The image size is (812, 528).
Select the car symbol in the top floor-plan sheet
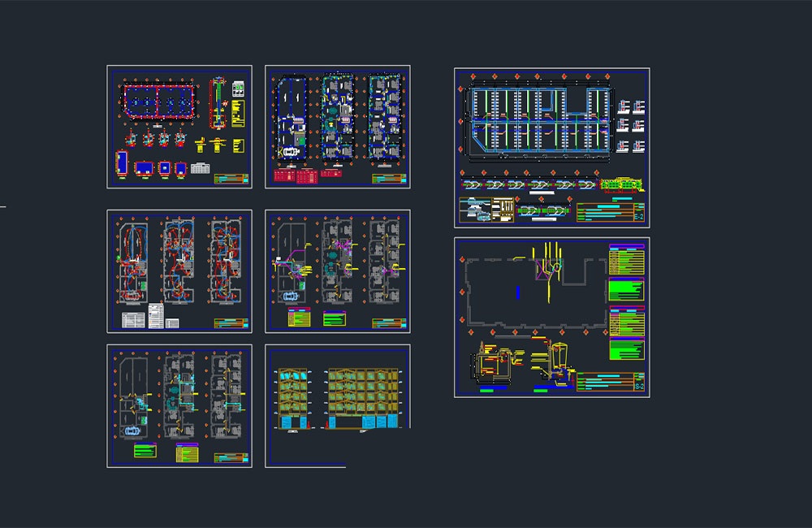[x=289, y=153]
